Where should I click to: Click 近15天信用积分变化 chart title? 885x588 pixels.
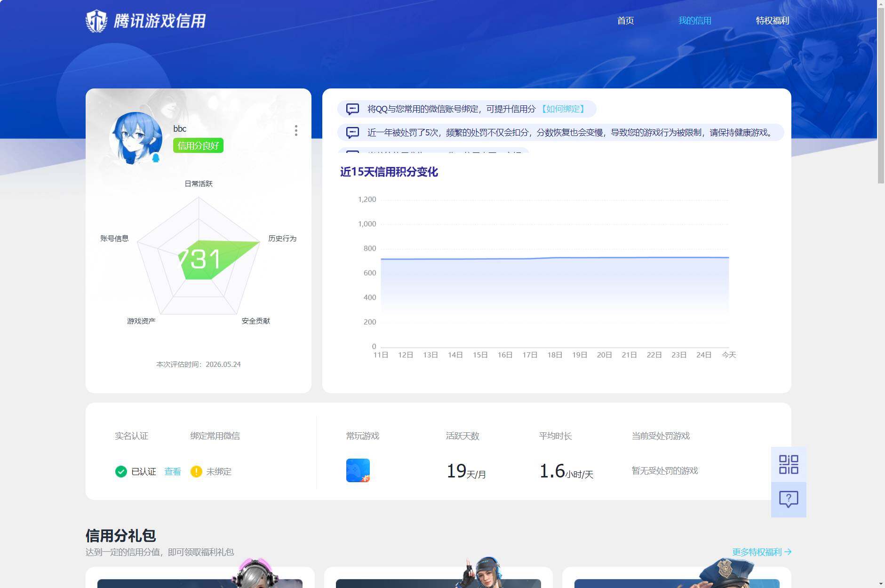(x=389, y=172)
